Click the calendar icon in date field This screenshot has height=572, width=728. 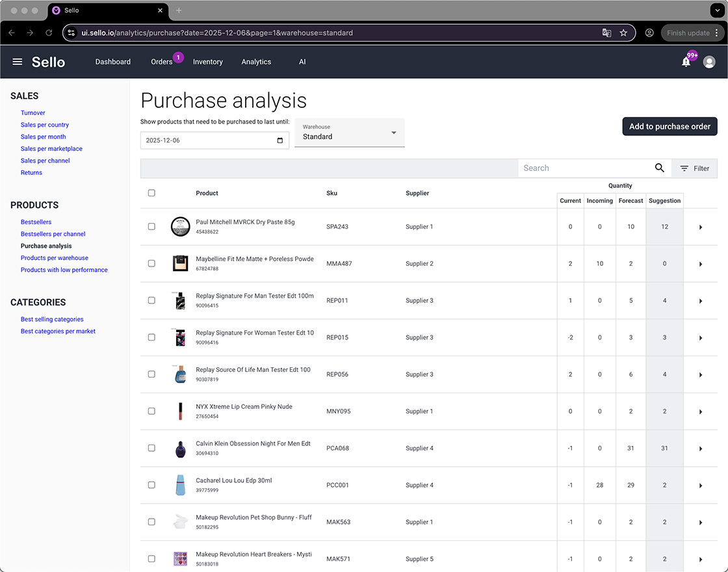(280, 140)
